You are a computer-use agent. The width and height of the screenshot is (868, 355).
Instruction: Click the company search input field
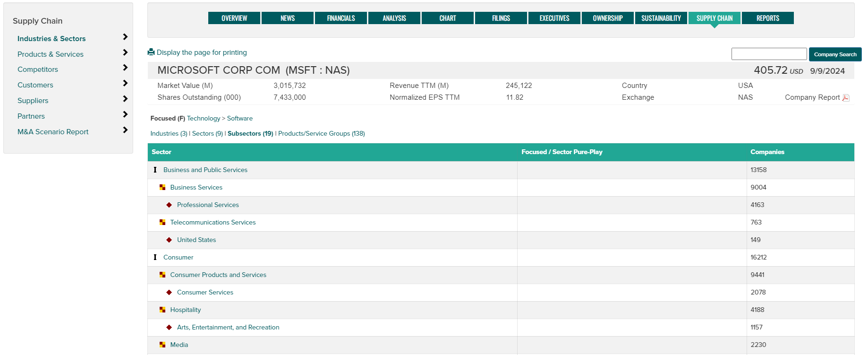point(769,54)
